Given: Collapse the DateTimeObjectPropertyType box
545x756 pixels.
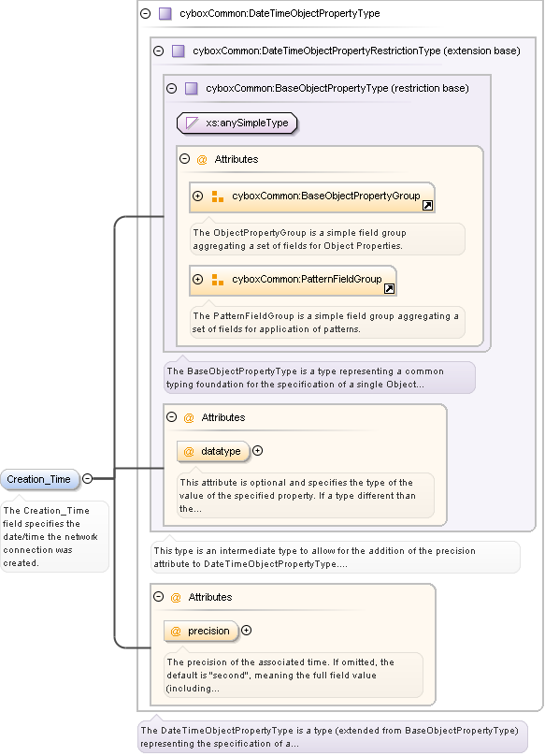Looking at the screenshot, I should pos(146,13).
